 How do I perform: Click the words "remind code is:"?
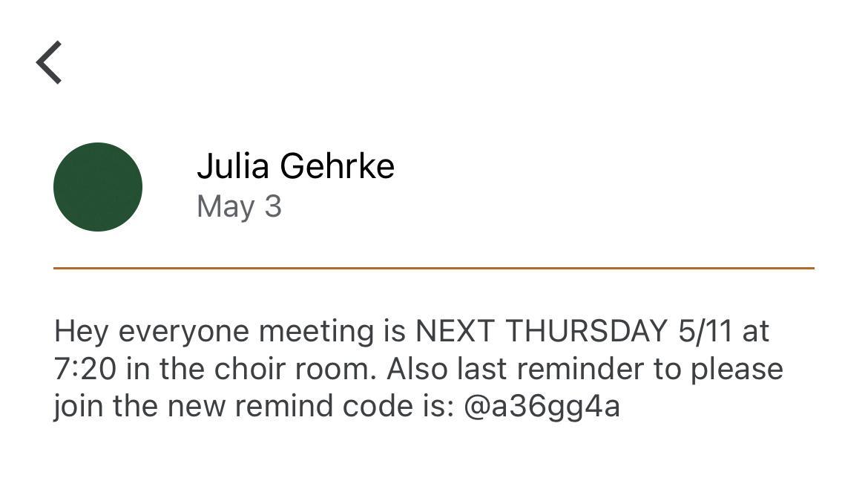coord(335,407)
